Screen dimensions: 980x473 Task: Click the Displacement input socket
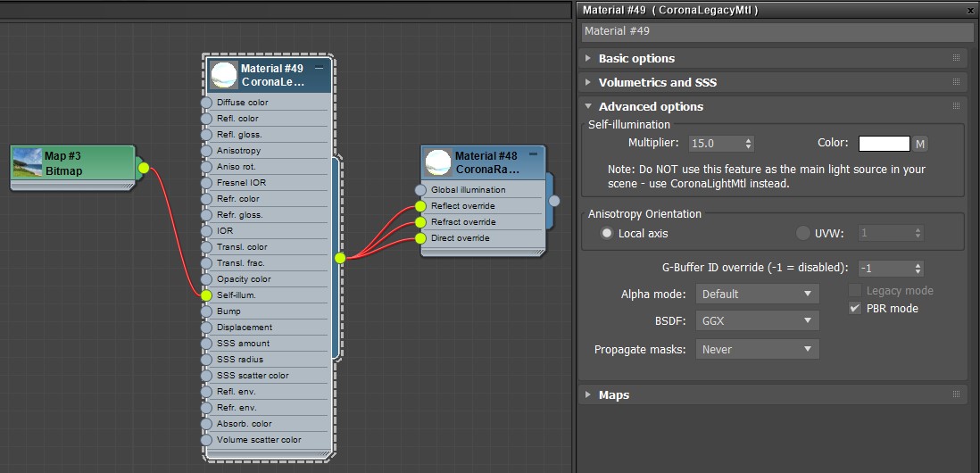tap(207, 328)
